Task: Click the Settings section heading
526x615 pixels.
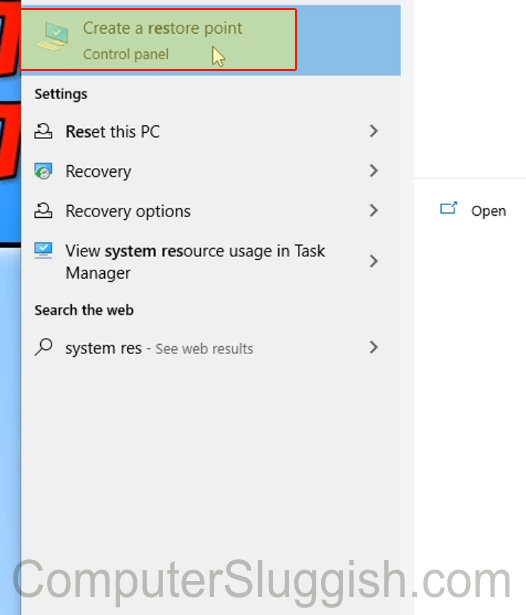Action: pyautogui.click(x=61, y=94)
